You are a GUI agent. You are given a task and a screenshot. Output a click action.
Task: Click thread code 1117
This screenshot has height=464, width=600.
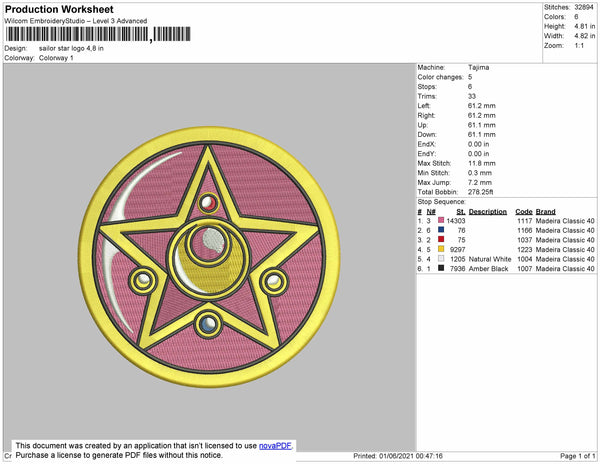coord(525,221)
